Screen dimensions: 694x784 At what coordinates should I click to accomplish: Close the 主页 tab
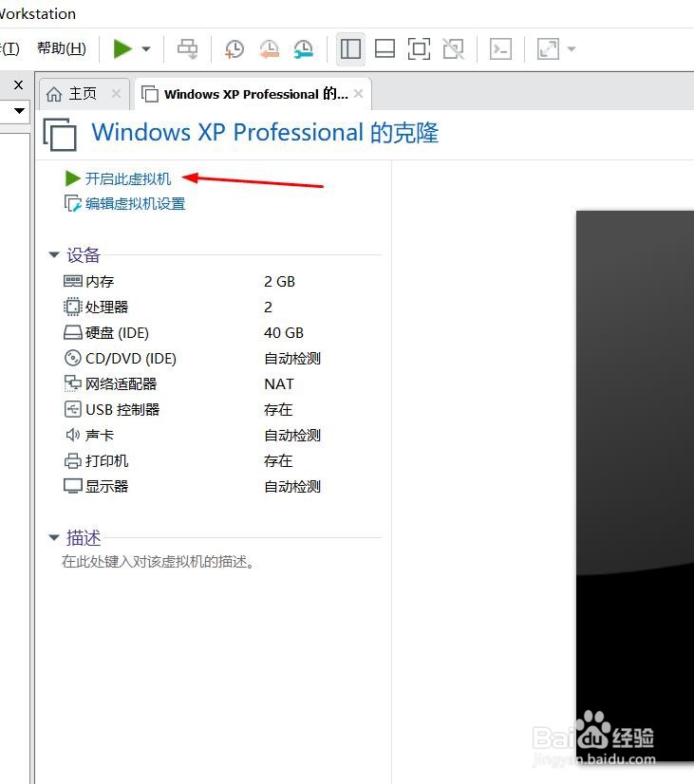click(116, 94)
